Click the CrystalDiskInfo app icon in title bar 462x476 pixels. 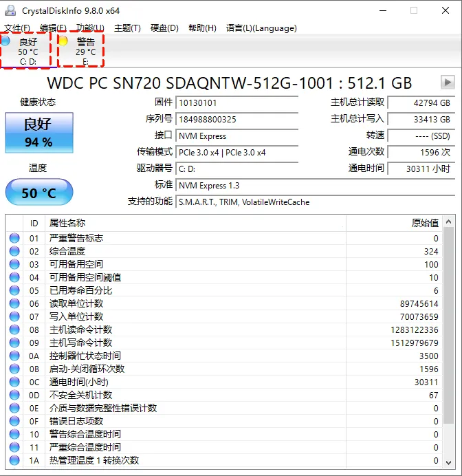10,10
